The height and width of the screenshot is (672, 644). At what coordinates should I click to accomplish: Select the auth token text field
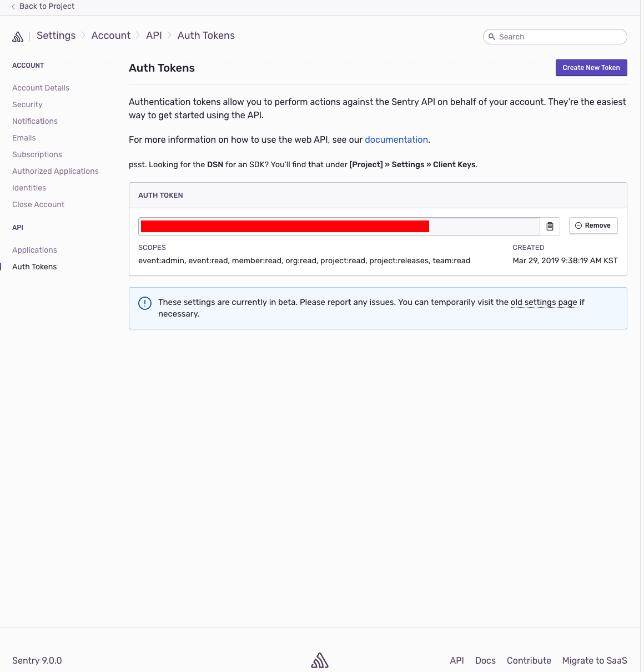pyautogui.click(x=339, y=226)
